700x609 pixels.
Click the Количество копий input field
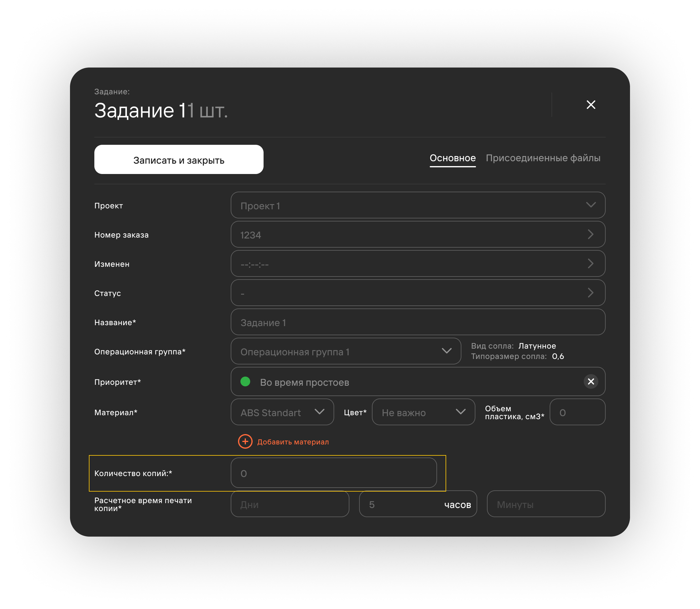pyautogui.click(x=334, y=473)
